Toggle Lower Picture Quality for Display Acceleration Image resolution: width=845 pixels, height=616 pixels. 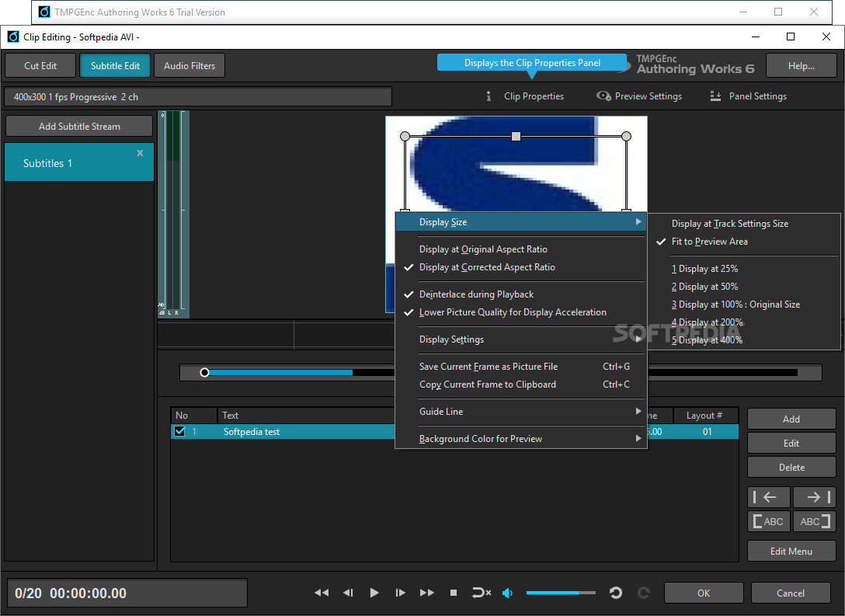click(x=520, y=312)
